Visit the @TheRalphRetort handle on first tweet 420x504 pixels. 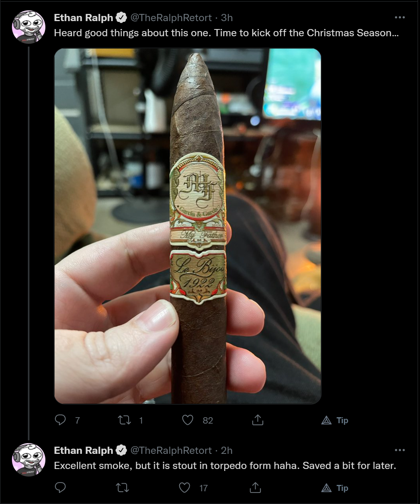(171, 18)
